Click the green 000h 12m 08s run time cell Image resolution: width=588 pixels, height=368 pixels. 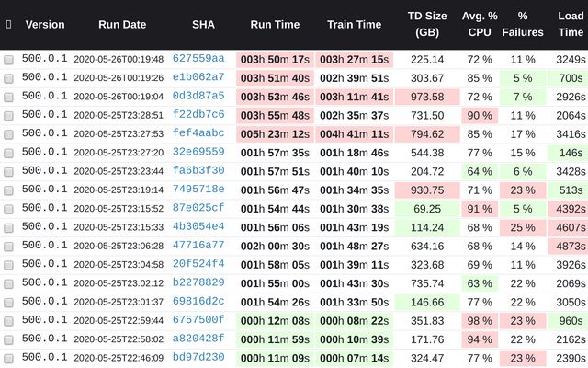pos(274,321)
